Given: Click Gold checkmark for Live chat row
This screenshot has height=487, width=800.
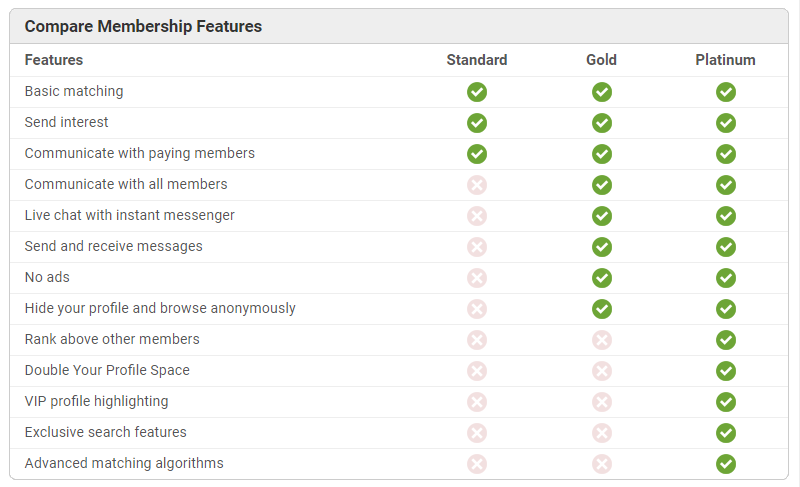Looking at the screenshot, I should tap(601, 216).
